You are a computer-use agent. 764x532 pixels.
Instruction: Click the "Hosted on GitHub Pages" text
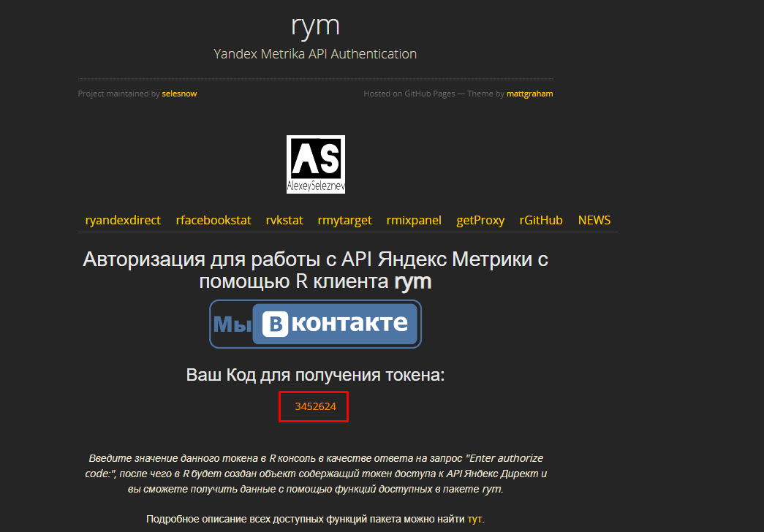point(408,94)
